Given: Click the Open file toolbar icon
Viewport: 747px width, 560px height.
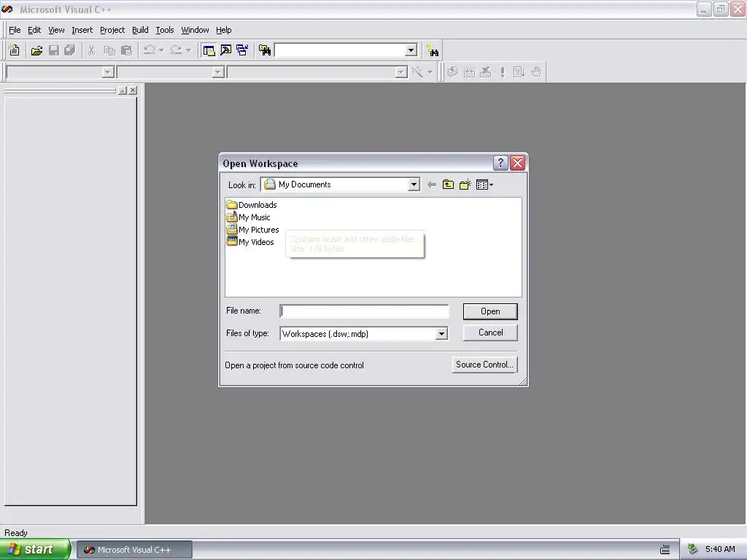Looking at the screenshot, I should click(36, 50).
